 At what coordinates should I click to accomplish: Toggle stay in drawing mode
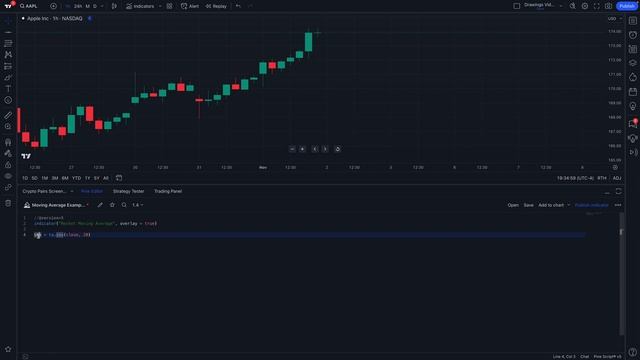click(8, 153)
